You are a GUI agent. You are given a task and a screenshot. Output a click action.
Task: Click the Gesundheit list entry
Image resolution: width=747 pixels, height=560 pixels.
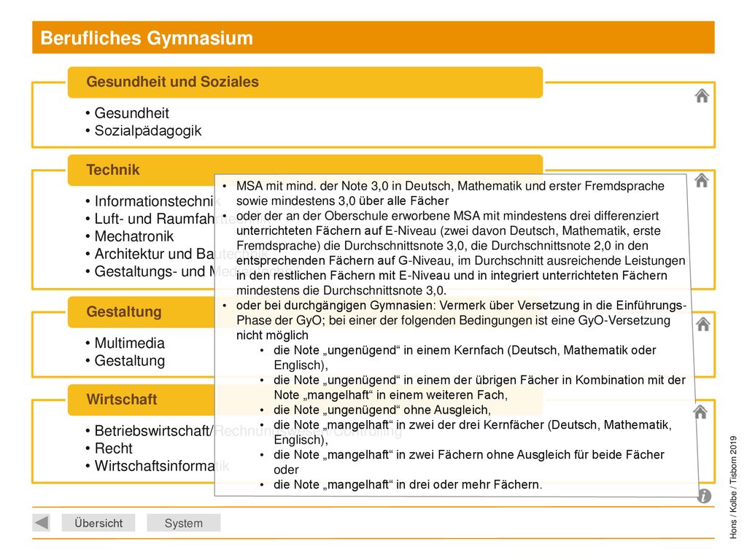pos(127,113)
